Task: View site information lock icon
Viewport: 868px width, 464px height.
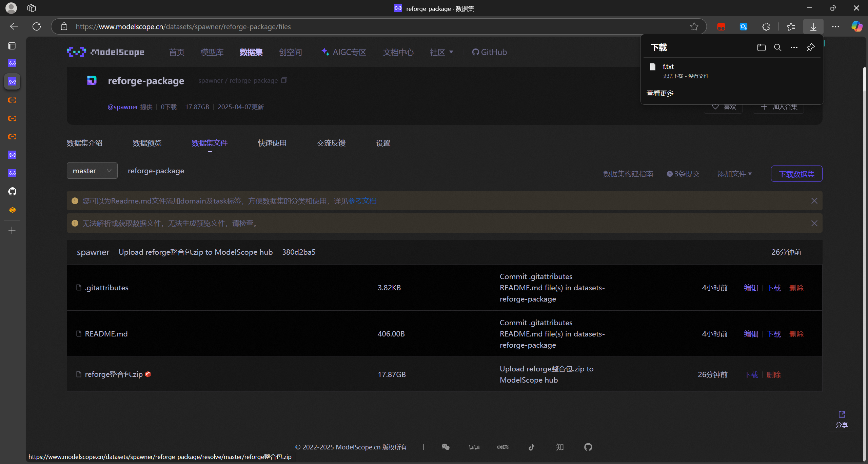Action: 64,26
